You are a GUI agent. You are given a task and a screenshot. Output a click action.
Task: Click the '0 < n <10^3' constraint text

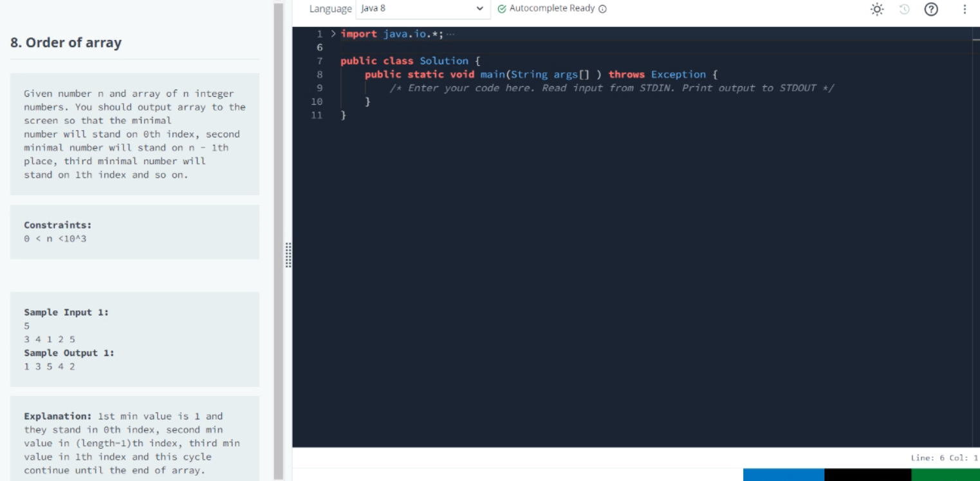55,238
